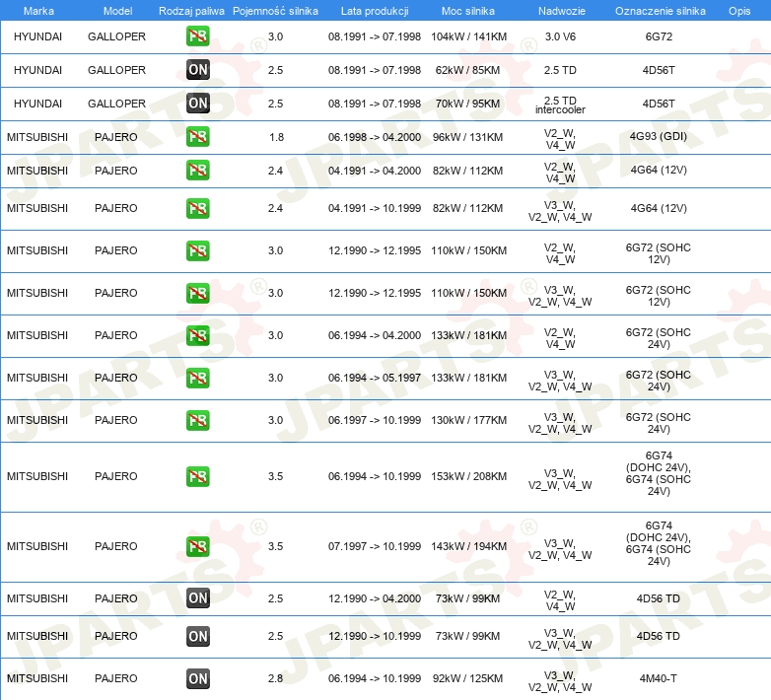The height and width of the screenshot is (700, 771).
Task: Select the 2.5 TD intercooler cell
Action: pyautogui.click(x=560, y=105)
